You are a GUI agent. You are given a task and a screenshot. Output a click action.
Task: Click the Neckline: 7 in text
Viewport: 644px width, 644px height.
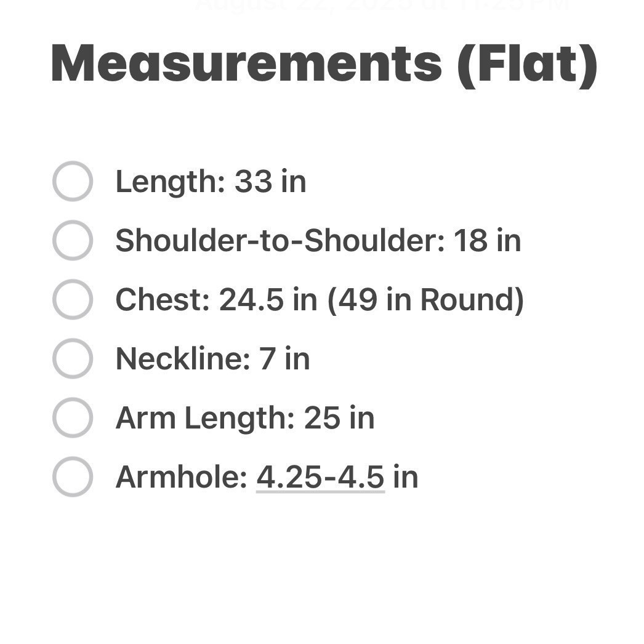212,359
